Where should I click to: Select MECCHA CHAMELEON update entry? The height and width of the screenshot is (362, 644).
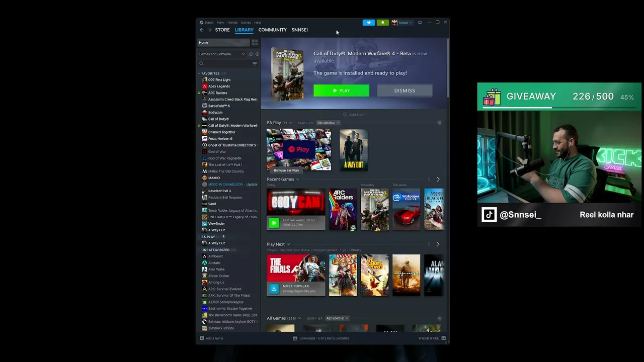click(x=232, y=185)
